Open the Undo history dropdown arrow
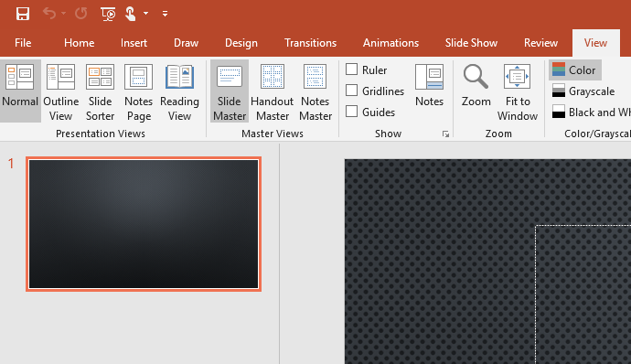The image size is (631, 364). [64, 14]
